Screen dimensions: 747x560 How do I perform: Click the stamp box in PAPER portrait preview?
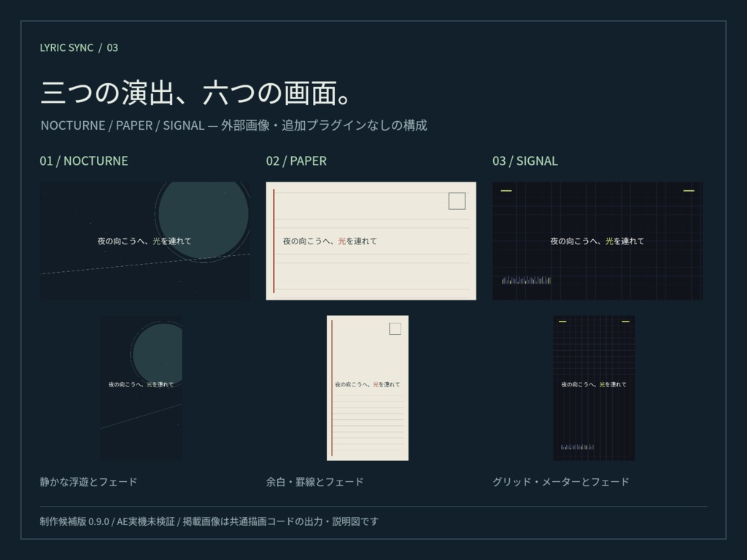click(x=395, y=329)
